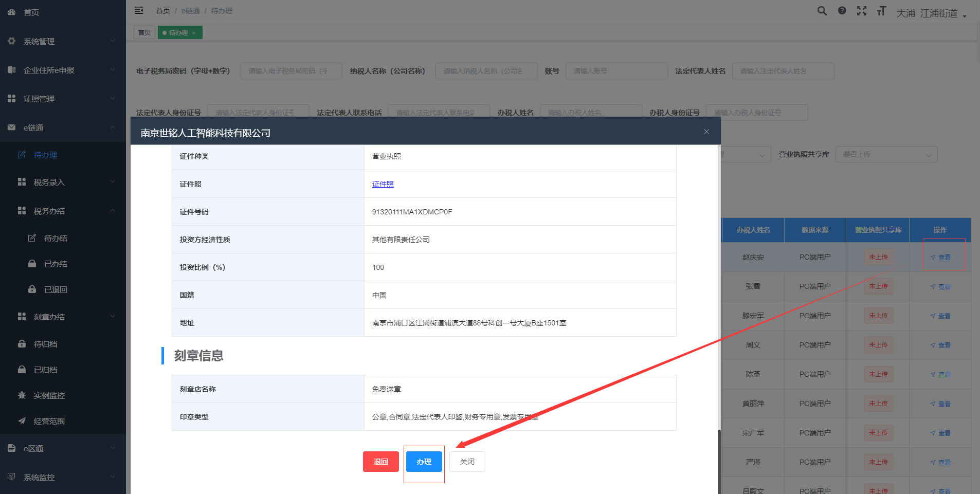Focus the 账号 input field
This screenshot has height=494, width=980.
(616, 71)
